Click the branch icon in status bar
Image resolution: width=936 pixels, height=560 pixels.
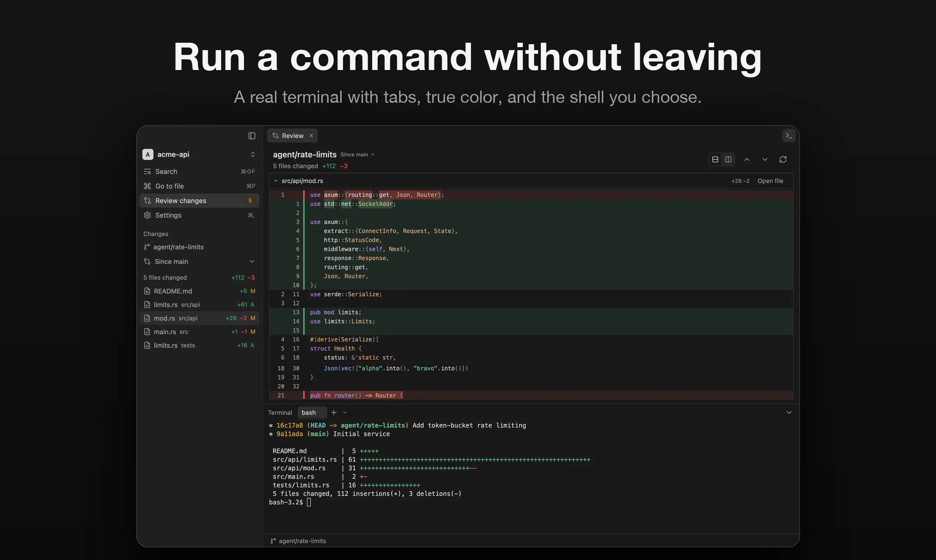click(273, 541)
